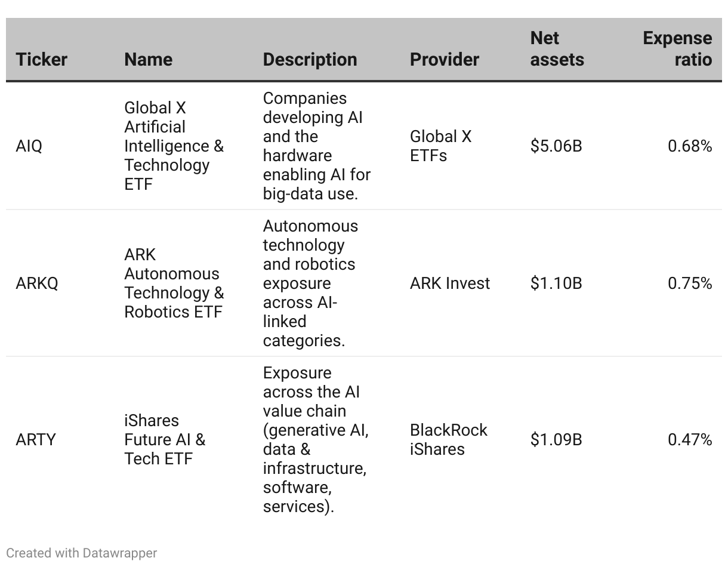Select the 0.47% expense ratio value

(x=690, y=440)
